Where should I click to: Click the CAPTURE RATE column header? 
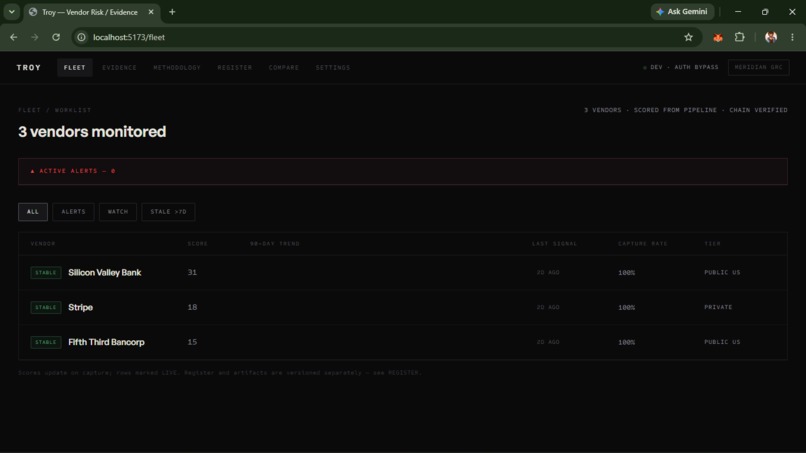(x=643, y=244)
